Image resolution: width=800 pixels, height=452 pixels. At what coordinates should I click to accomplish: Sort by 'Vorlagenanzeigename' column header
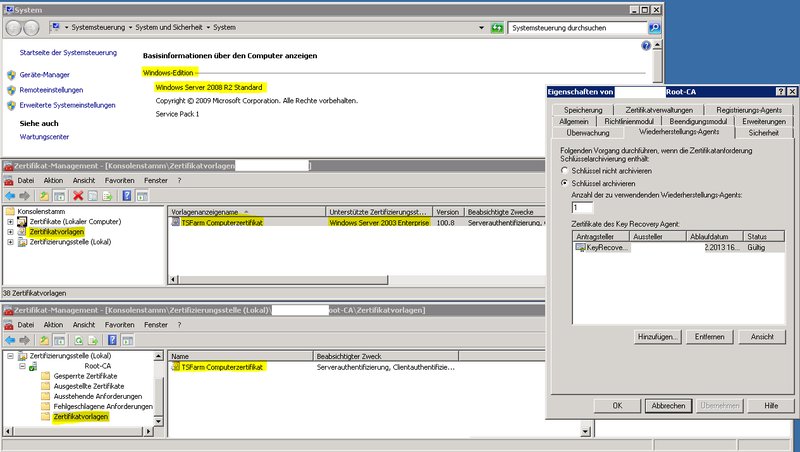pyautogui.click(x=246, y=212)
